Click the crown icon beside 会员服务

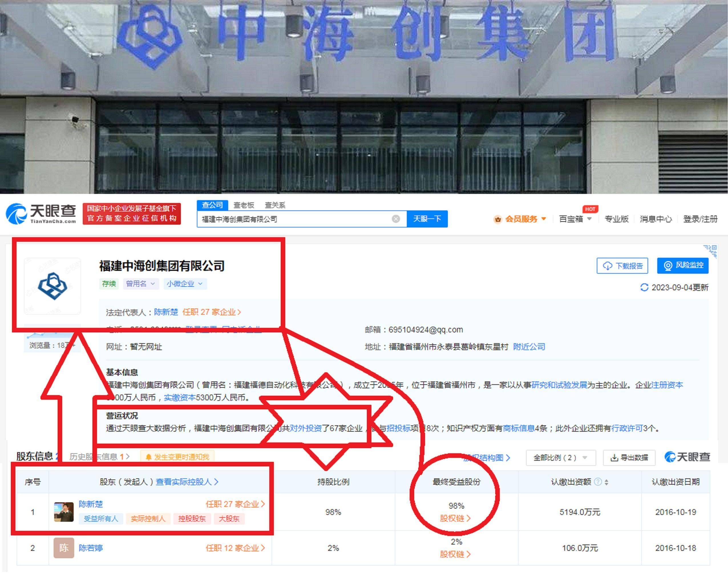point(498,219)
